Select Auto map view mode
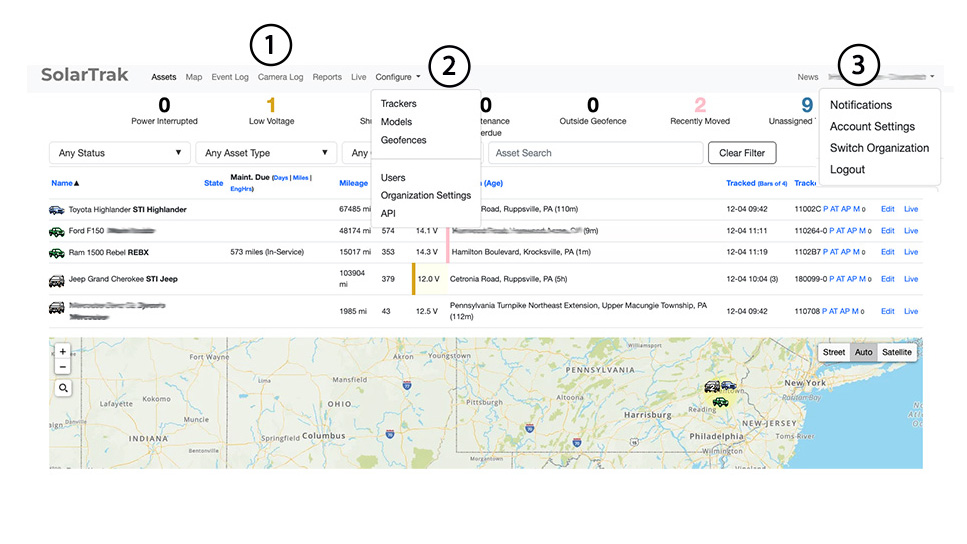Screen dimensions: 967x544 [x=863, y=352]
